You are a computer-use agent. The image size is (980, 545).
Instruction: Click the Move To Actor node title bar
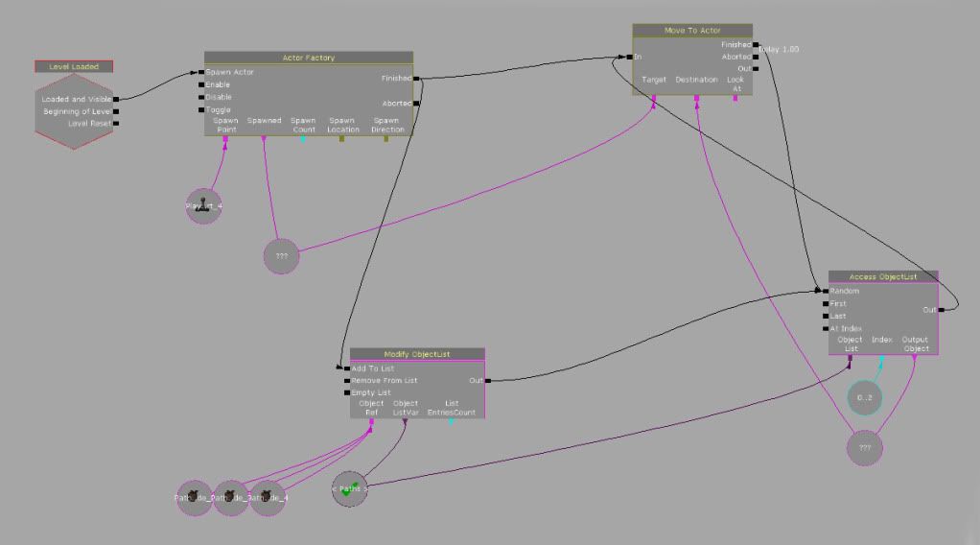tap(692, 30)
